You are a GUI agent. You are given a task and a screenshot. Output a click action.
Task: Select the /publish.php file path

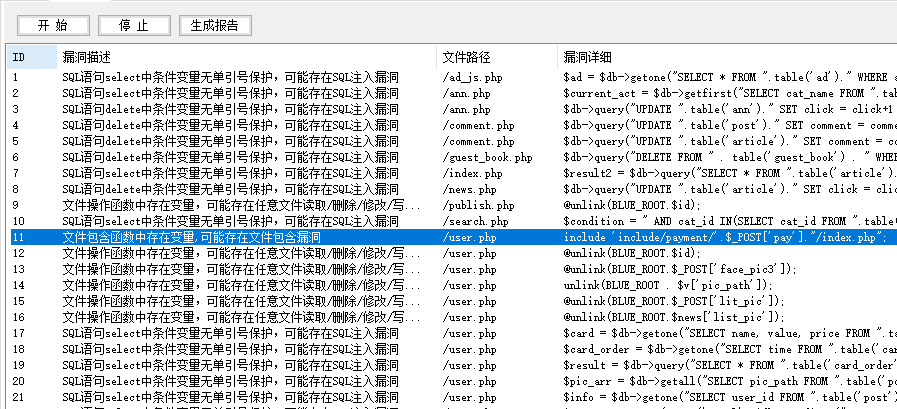(x=478, y=205)
